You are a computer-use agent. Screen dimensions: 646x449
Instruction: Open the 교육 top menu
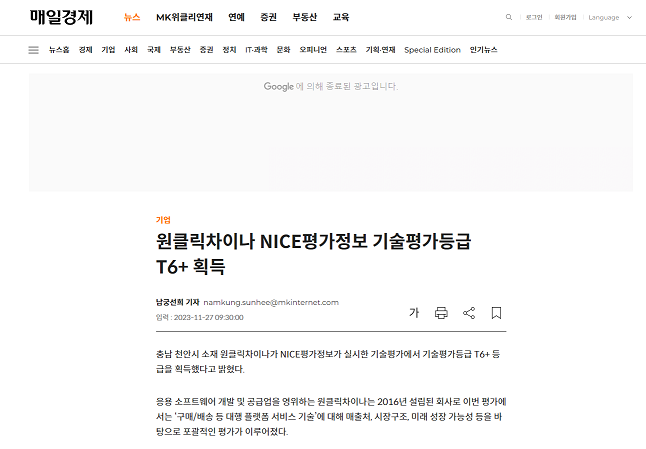click(x=341, y=17)
